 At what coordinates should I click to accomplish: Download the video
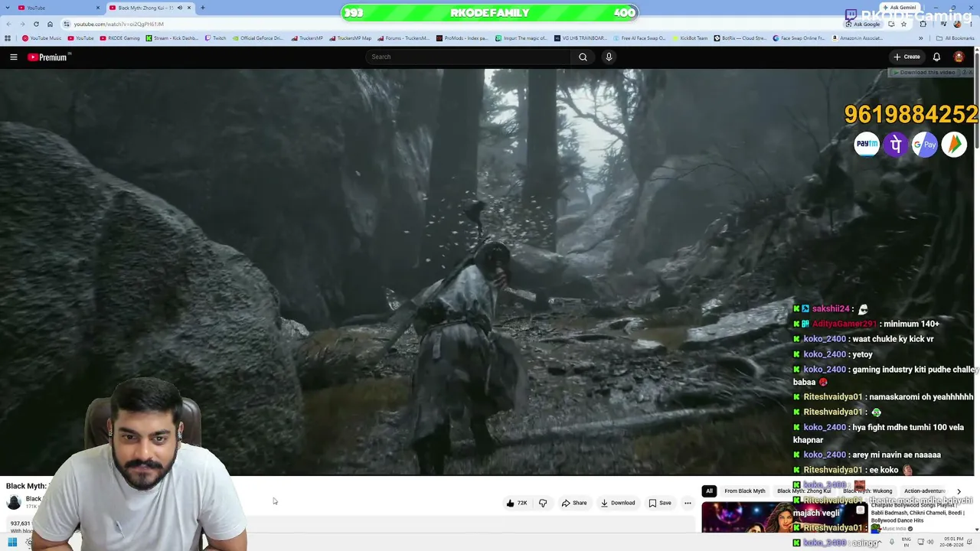tap(618, 503)
